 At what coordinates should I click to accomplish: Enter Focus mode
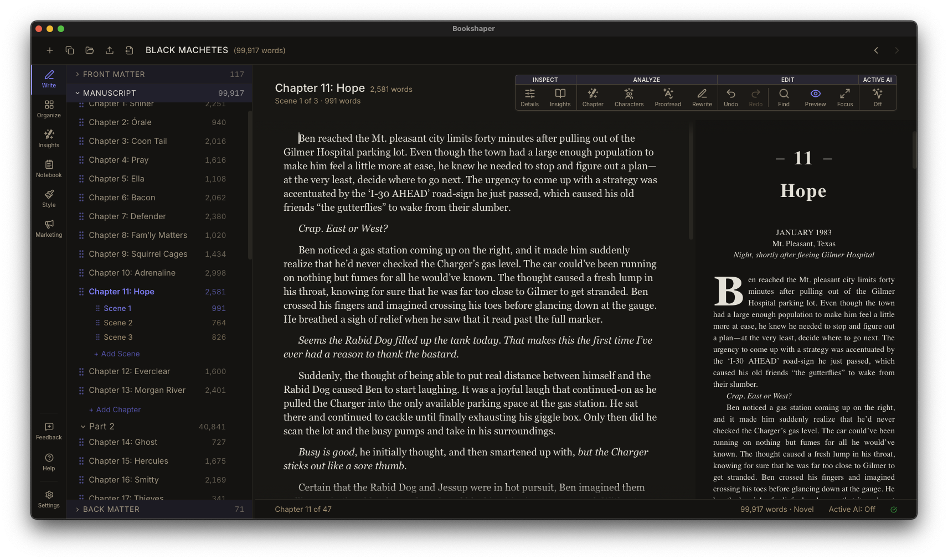845,97
